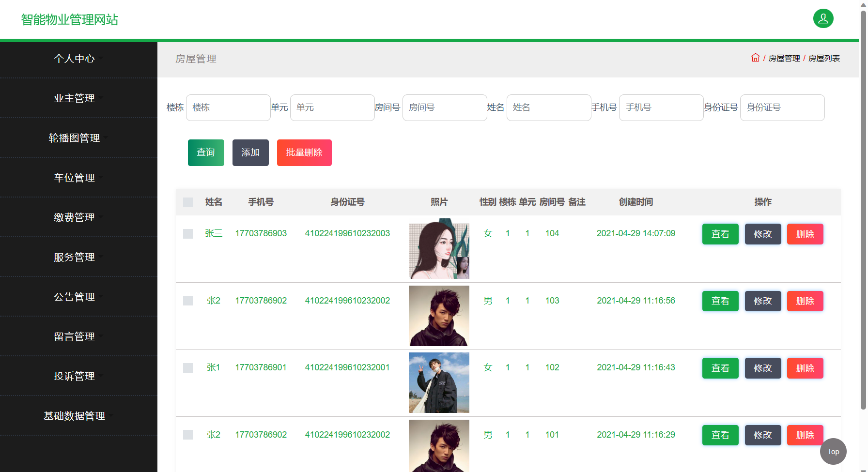Open the photo thumbnail in room 103 row
The image size is (868, 472).
(439, 316)
